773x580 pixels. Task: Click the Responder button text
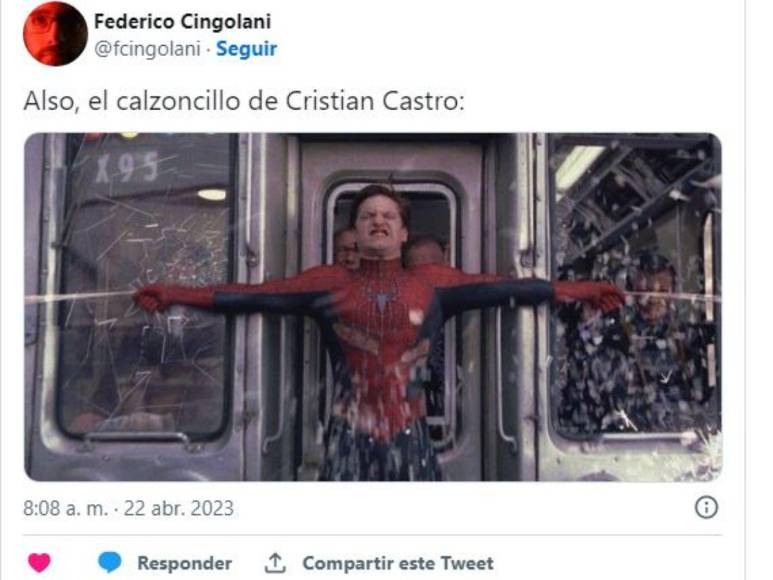pos(184,563)
